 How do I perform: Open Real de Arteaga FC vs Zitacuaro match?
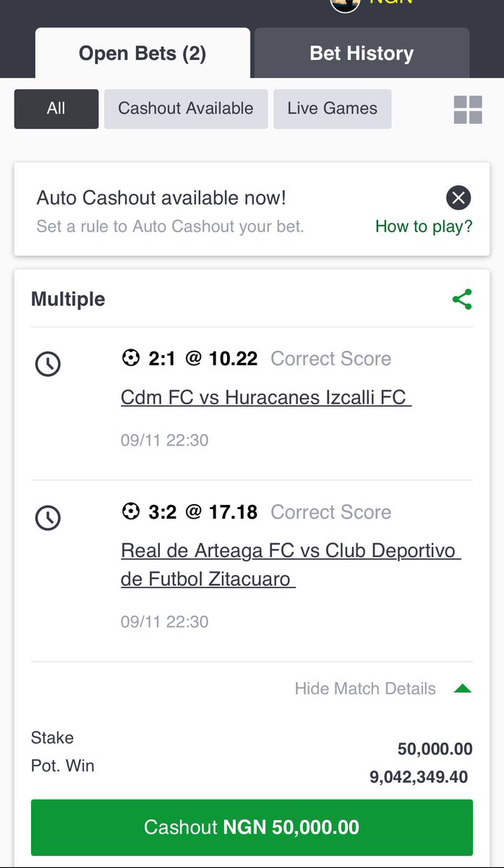click(x=291, y=565)
